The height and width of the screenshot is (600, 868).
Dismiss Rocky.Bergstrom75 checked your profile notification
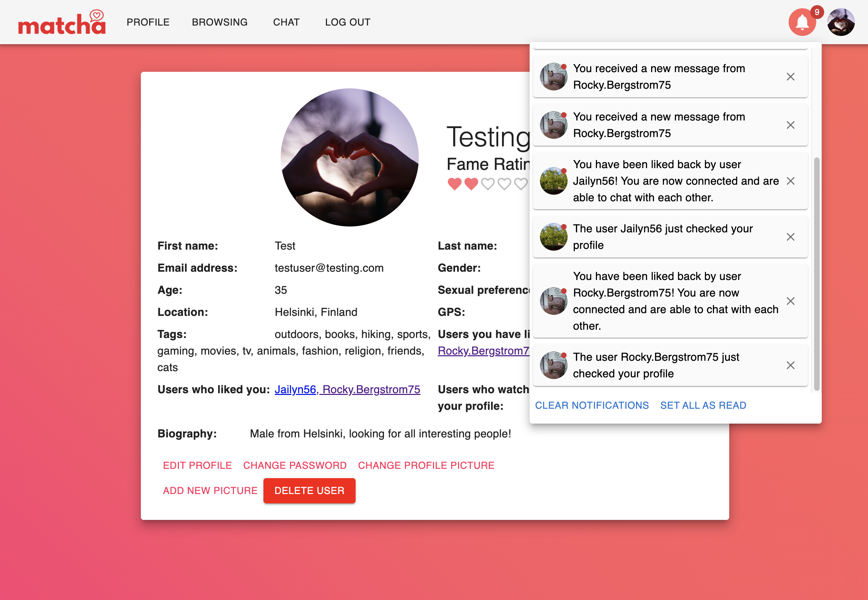(791, 365)
